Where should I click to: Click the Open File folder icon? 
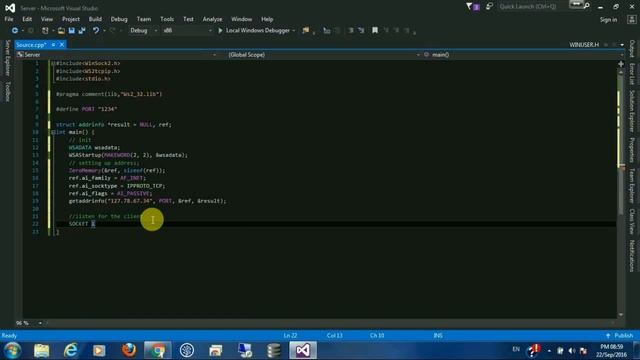(61, 31)
